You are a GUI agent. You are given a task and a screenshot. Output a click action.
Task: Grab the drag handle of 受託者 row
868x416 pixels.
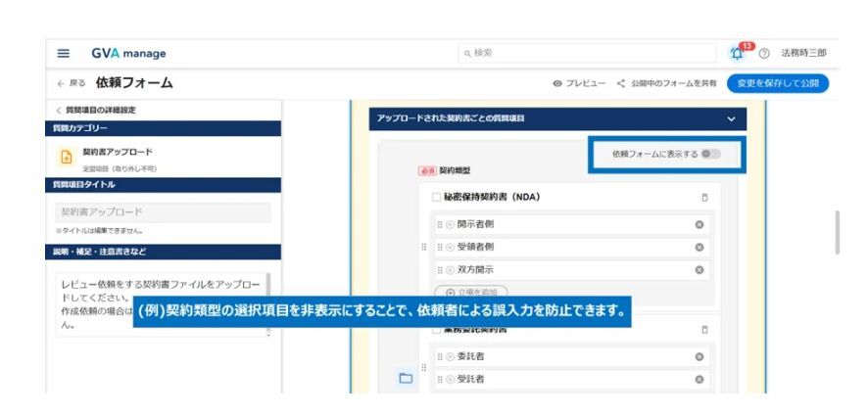pyautogui.click(x=440, y=380)
